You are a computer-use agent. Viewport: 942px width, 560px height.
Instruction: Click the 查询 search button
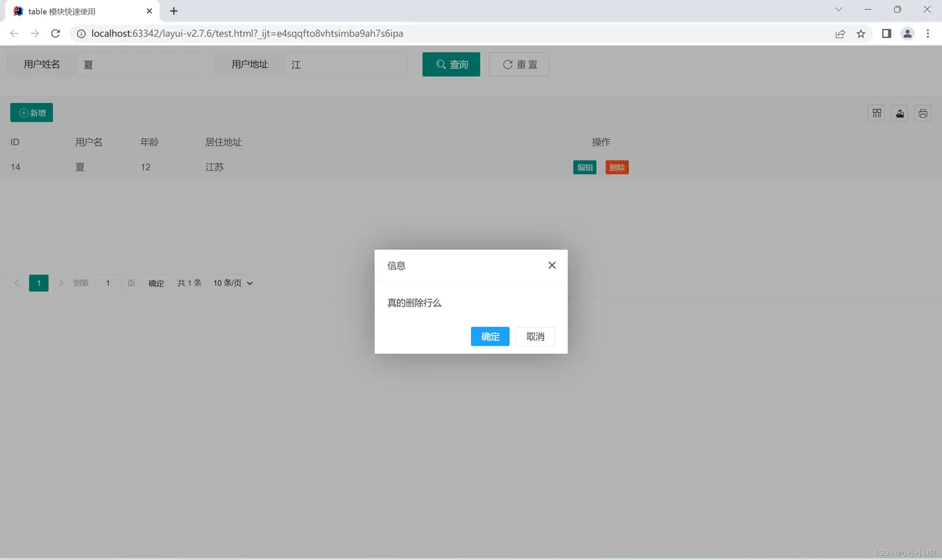(x=451, y=65)
